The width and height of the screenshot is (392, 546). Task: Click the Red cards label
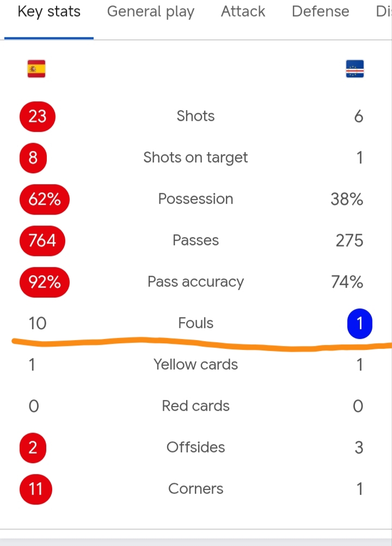click(x=195, y=406)
